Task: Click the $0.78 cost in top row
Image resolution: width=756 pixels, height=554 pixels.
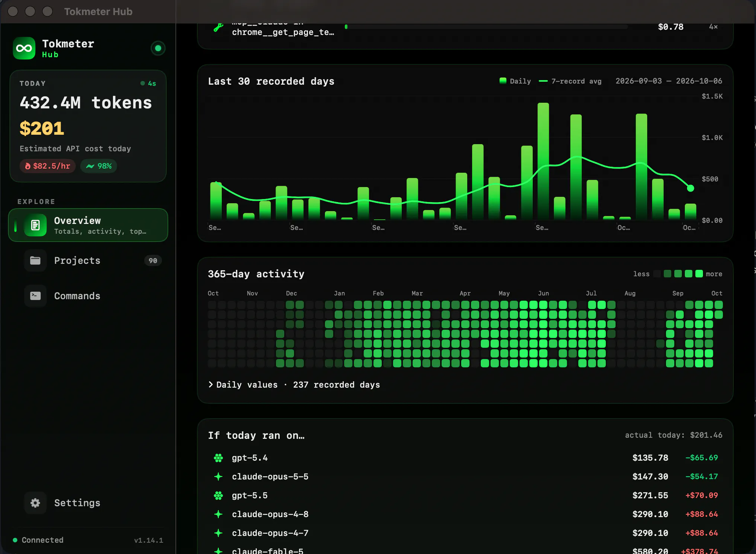Action: (x=671, y=27)
